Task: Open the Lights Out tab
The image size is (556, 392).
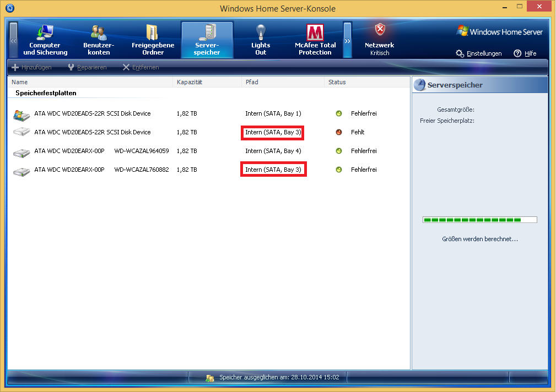Action: [261, 40]
